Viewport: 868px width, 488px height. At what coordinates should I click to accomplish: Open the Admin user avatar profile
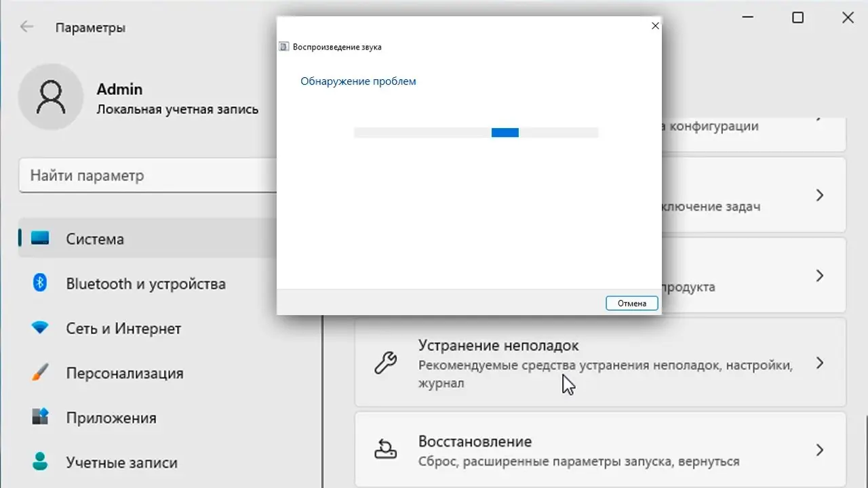tap(52, 98)
